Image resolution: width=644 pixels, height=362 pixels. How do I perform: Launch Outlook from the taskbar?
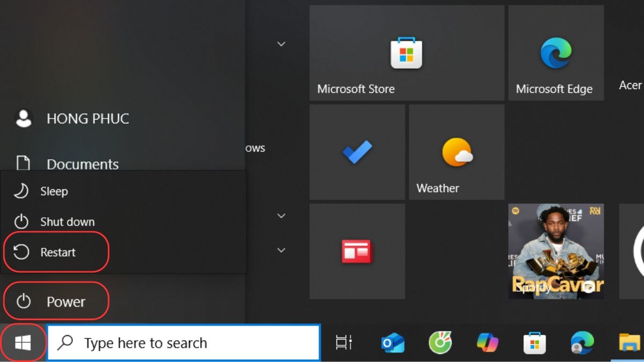(392, 343)
